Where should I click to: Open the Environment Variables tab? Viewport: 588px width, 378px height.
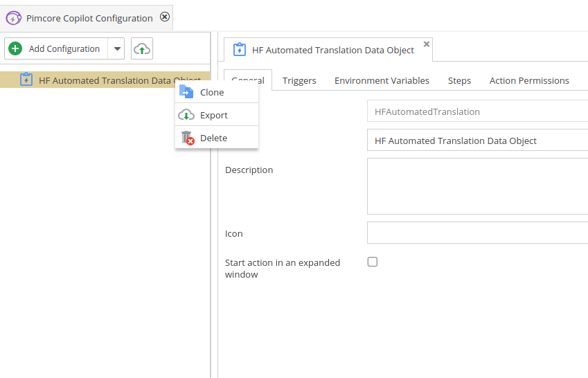(382, 80)
